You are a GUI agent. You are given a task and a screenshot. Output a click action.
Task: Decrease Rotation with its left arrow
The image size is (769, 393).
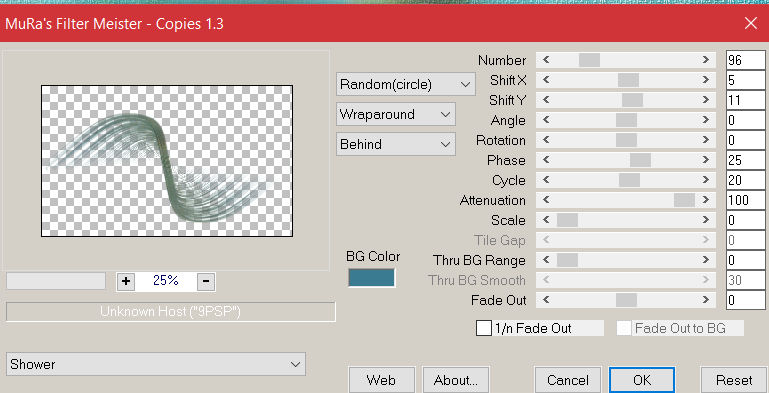(546, 140)
